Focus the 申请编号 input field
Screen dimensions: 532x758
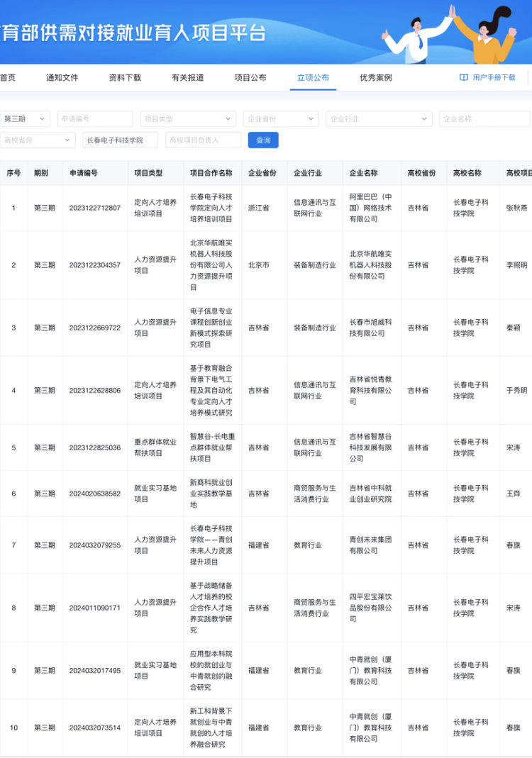pos(95,119)
